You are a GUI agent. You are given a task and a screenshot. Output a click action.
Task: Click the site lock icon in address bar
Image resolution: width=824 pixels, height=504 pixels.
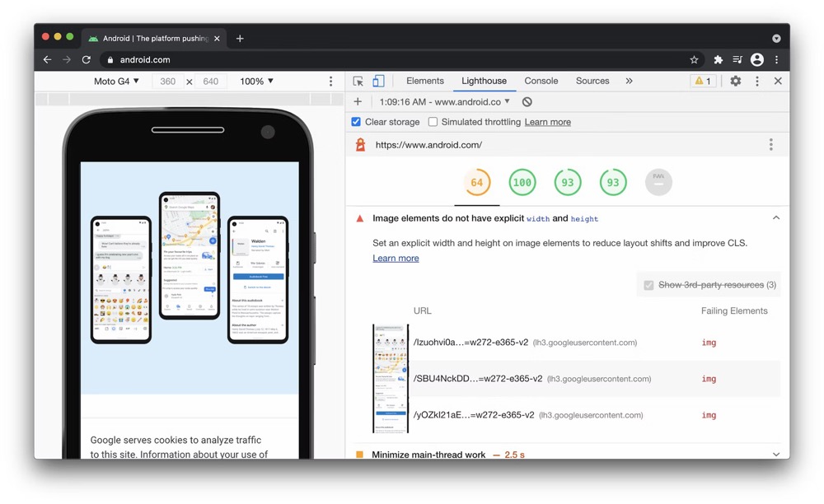point(110,60)
